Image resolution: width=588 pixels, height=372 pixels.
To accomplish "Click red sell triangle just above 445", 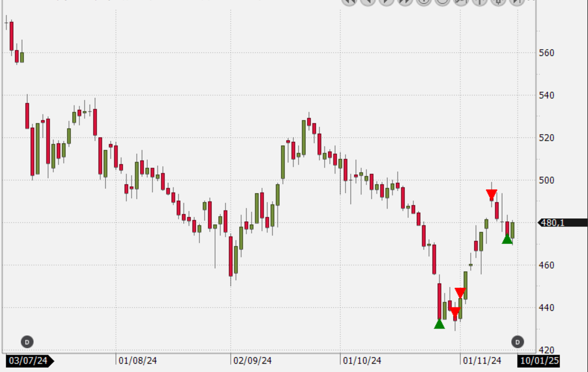I will click(x=460, y=293).
